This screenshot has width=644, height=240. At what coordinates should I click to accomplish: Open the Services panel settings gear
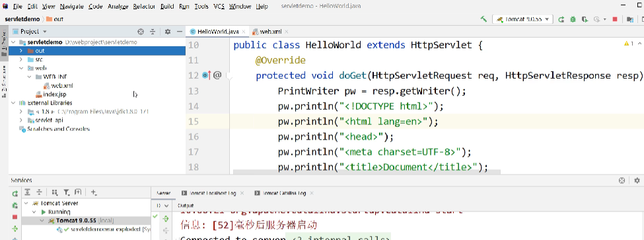pos(637,180)
